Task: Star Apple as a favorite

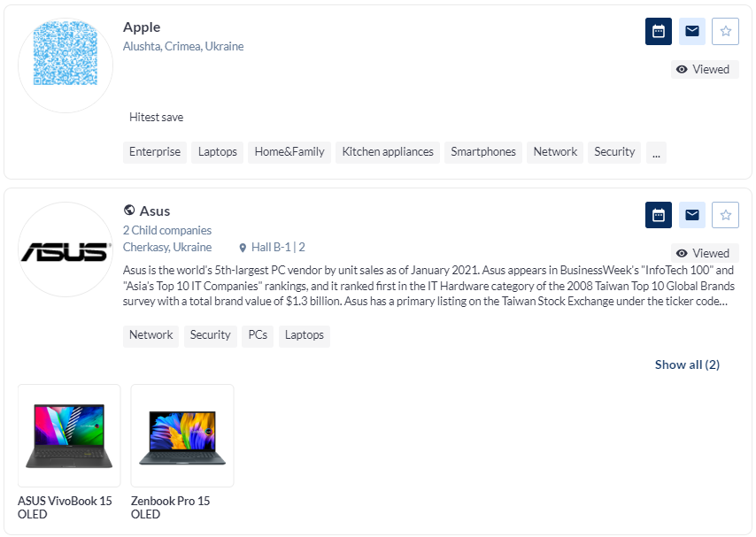Action: tap(726, 31)
